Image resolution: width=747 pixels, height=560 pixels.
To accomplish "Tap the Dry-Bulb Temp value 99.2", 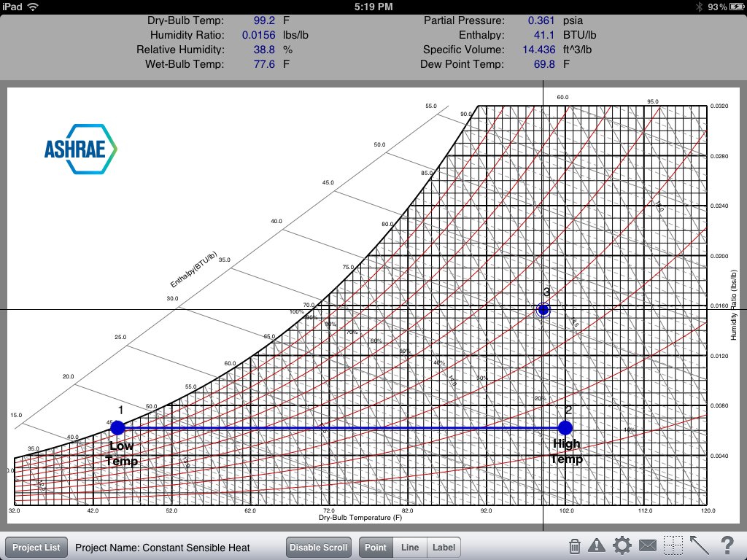I will tap(264, 20).
